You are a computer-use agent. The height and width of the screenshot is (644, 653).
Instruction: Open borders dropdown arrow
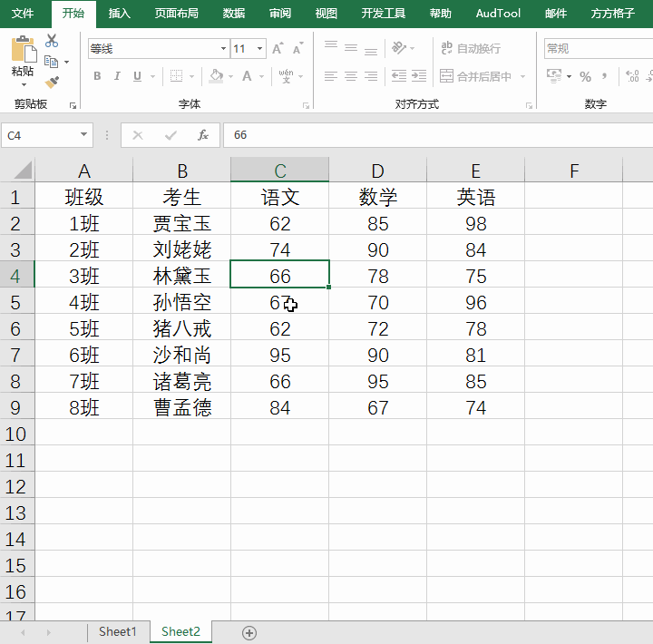pos(192,76)
